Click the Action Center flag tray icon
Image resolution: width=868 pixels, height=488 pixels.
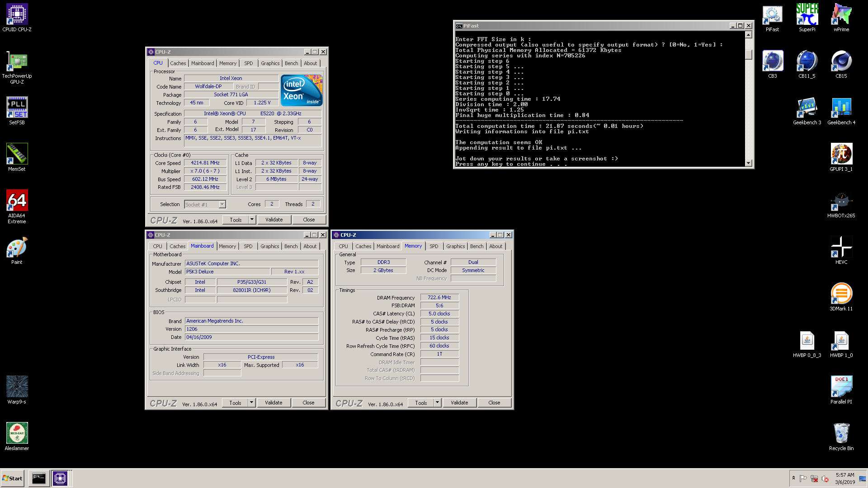coord(803,479)
